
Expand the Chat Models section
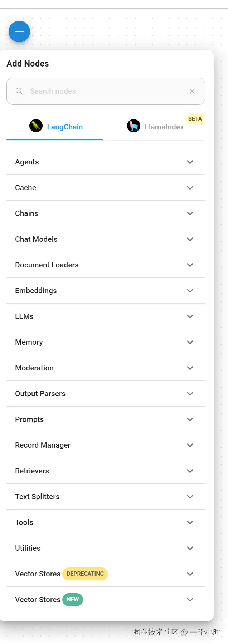coord(106,239)
